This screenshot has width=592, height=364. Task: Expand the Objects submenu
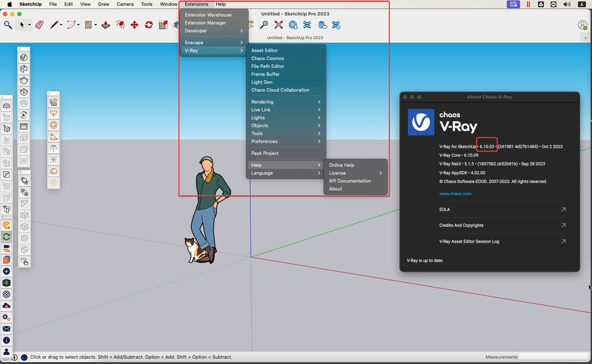point(286,126)
